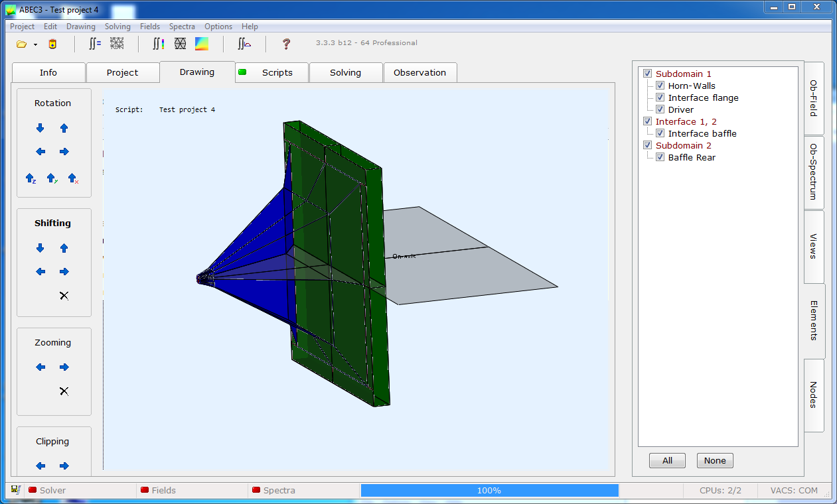This screenshot has height=504, width=837.
Task: Open the Ob-Field side tab
Action: pyautogui.click(x=814, y=98)
